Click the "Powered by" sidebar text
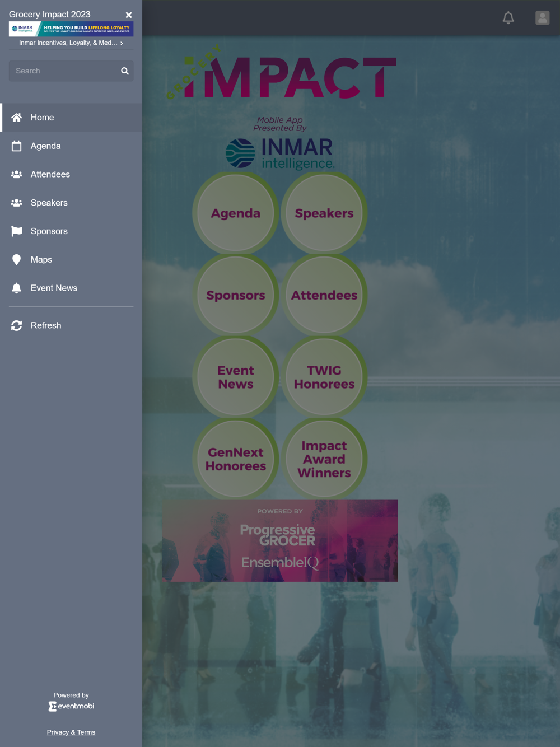 (71, 695)
